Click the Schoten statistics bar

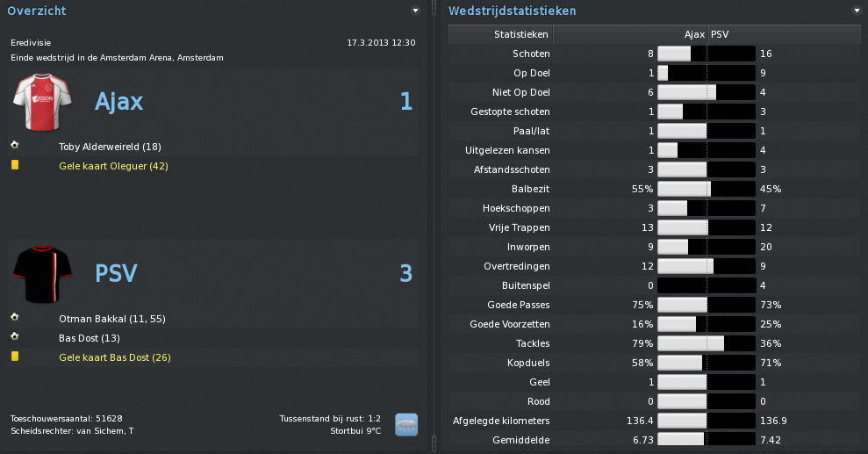[x=707, y=54]
